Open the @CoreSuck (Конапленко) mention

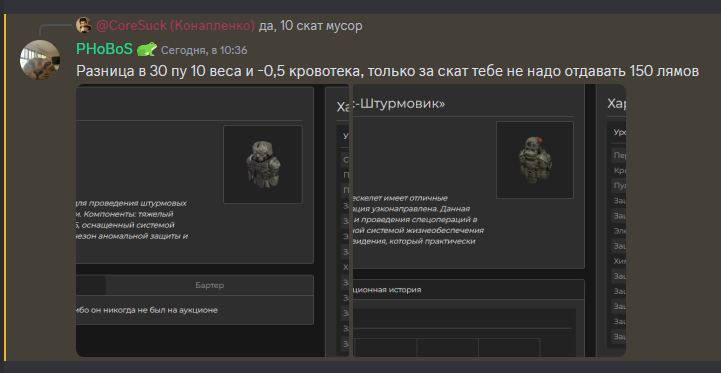175,26
